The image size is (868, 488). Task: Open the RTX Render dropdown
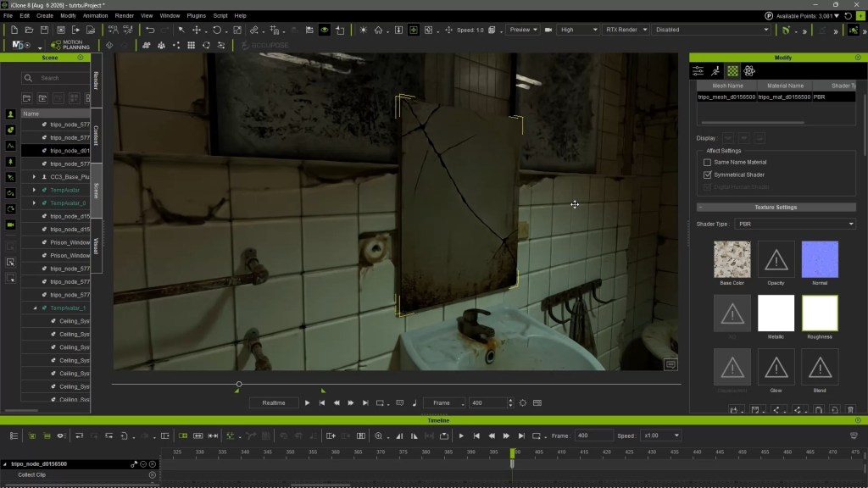point(626,30)
